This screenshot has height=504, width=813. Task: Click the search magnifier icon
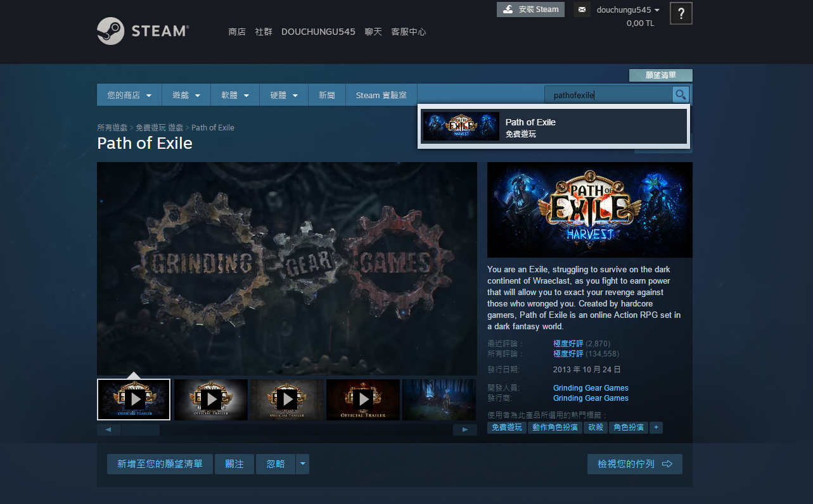pos(681,95)
